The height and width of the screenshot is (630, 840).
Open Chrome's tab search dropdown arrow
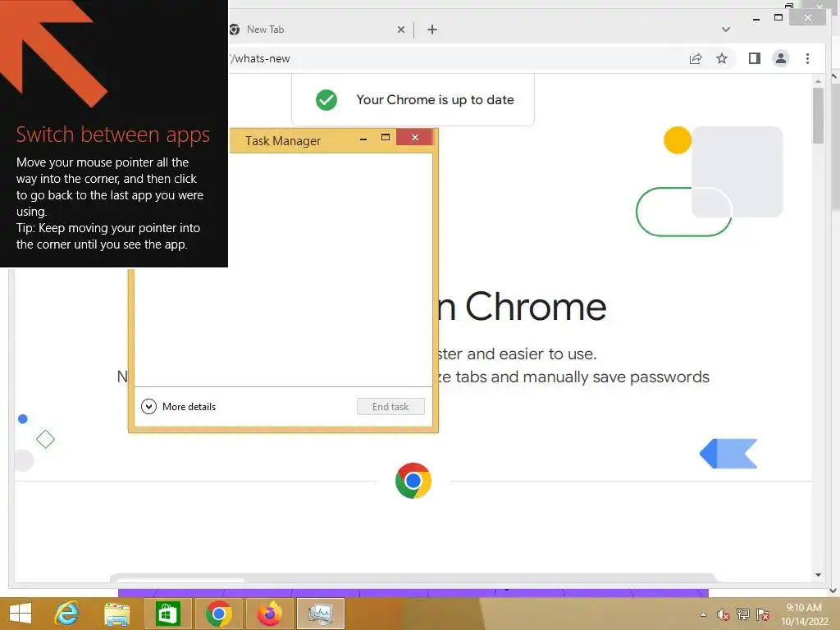click(x=726, y=30)
